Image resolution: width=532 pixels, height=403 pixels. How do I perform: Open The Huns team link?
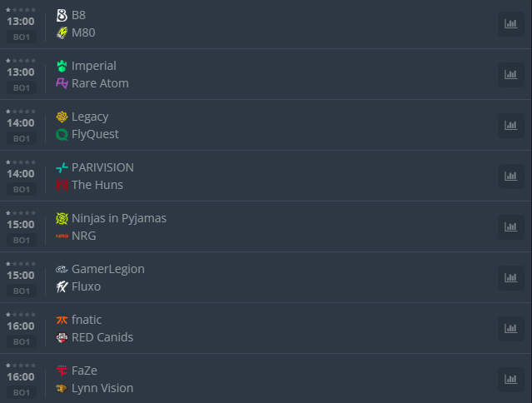(x=97, y=185)
